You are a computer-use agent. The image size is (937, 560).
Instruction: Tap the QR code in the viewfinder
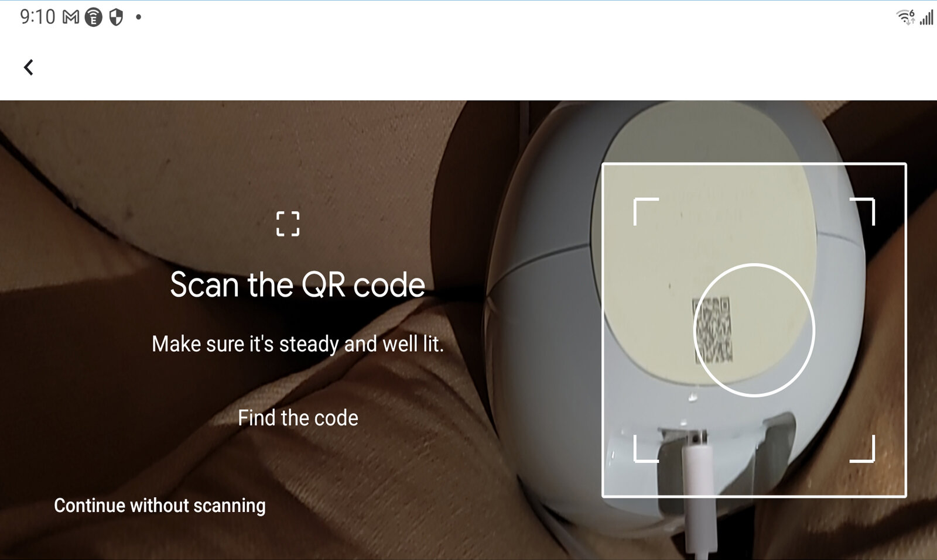tap(713, 329)
